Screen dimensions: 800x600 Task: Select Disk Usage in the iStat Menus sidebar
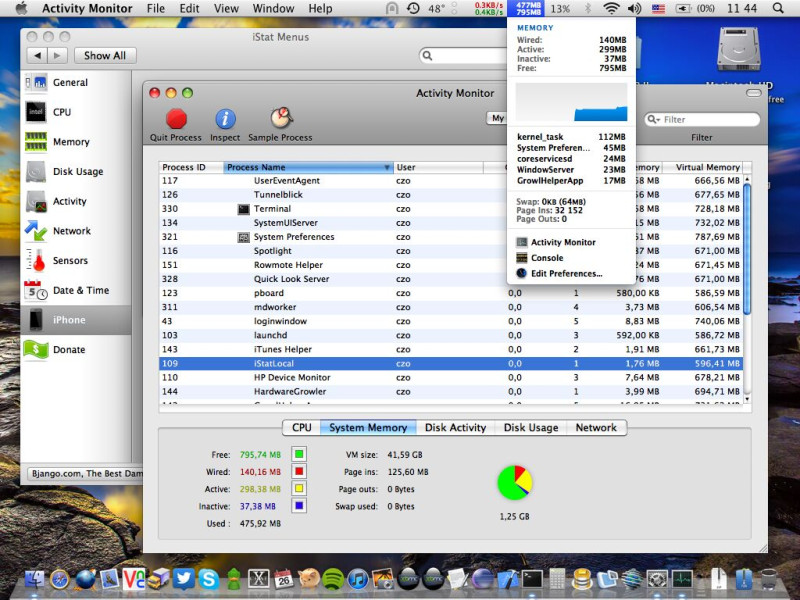coord(64,171)
